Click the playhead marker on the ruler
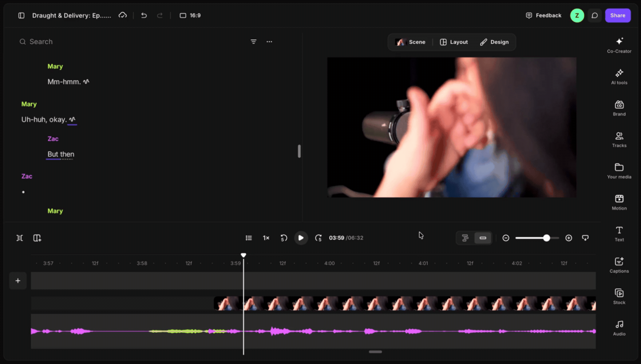The width and height of the screenshot is (641, 364). (x=244, y=255)
